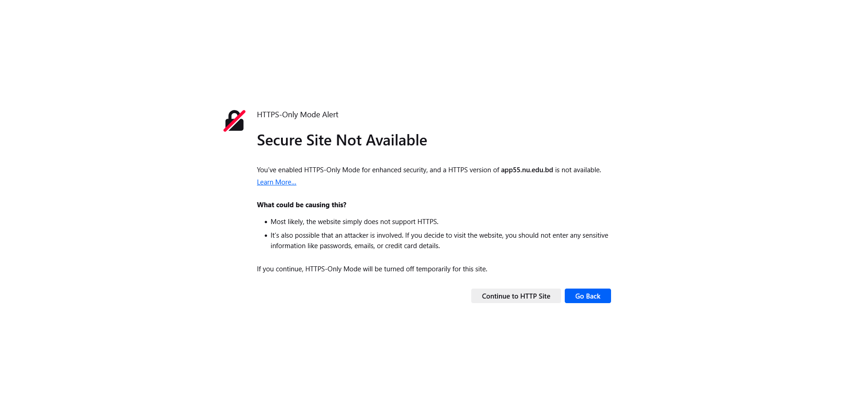Click the words sensitive at line end
Screen dimensions: 868x414
click(x=596, y=235)
